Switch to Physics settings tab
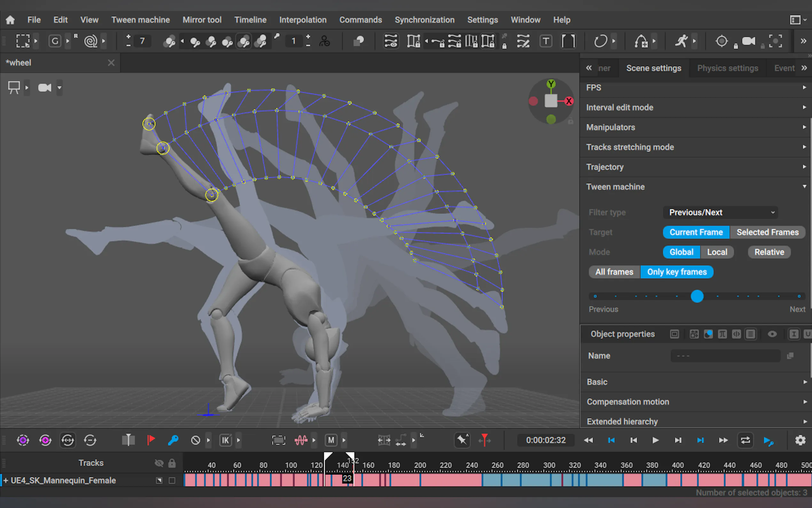Viewport: 812px width, 508px height. click(x=727, y=68)
